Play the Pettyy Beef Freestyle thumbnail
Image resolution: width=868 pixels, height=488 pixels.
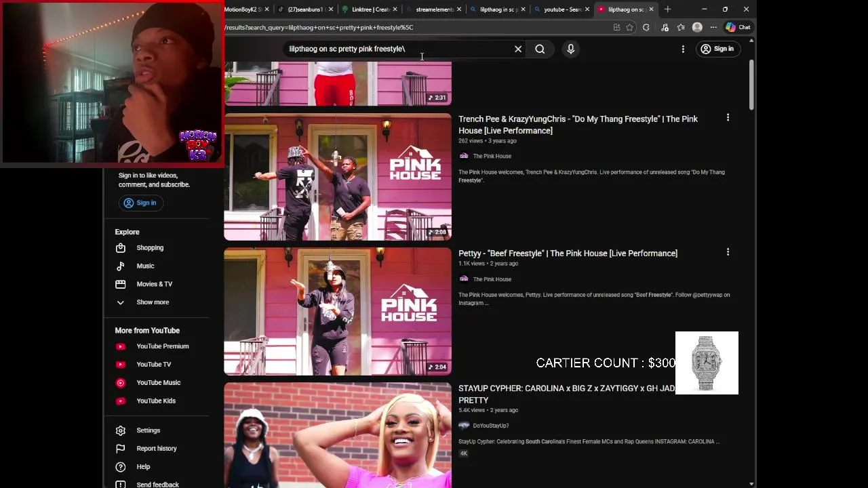click(x=338, y=312)
